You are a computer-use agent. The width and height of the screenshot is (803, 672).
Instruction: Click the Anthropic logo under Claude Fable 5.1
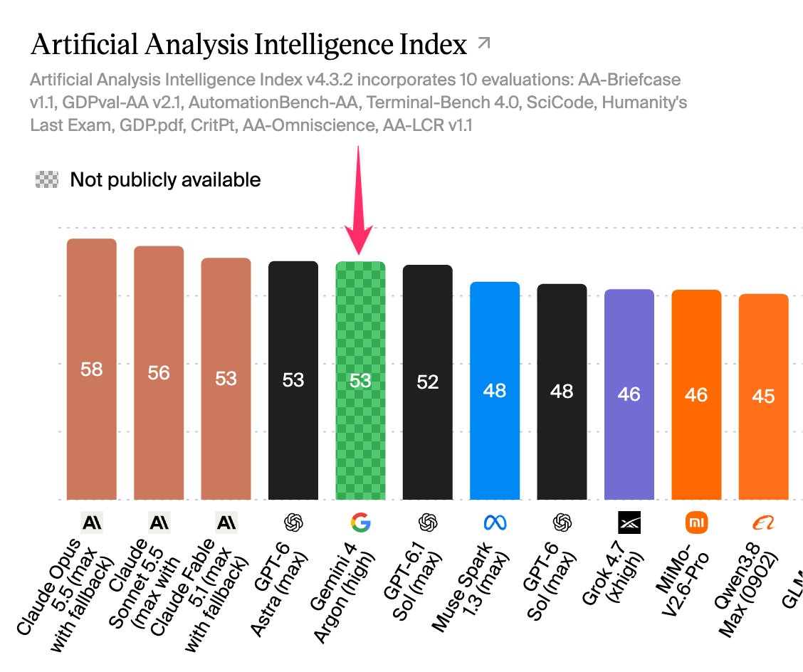(x=226, y=523)
